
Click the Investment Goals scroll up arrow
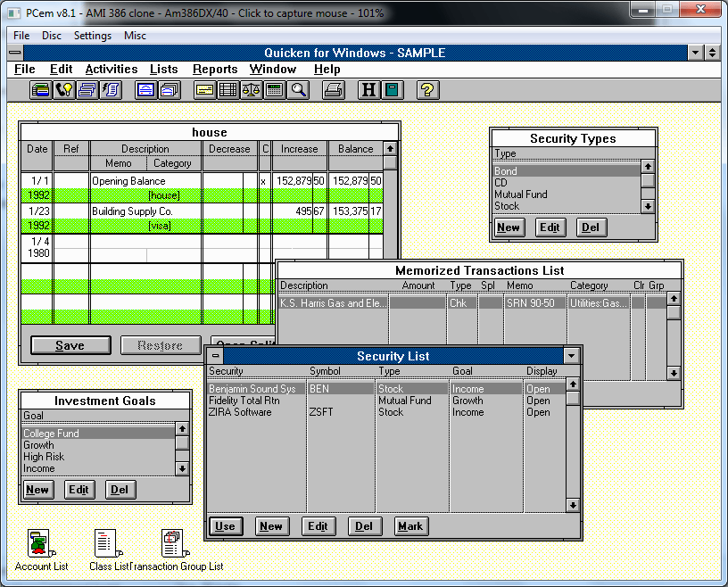coord(182,428)
